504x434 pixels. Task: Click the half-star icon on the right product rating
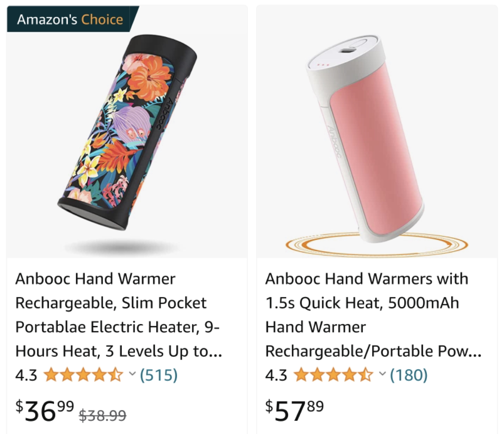pos(366,375)
